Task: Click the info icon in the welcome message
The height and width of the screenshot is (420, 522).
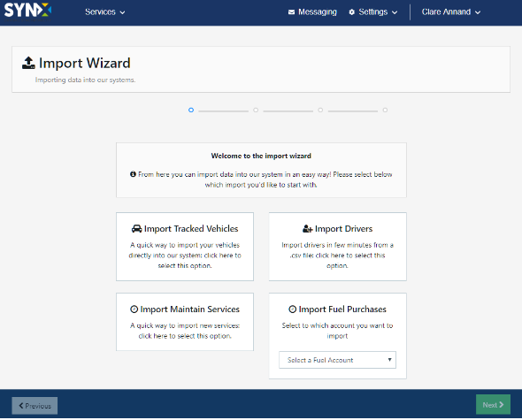Action: point(133,174)
